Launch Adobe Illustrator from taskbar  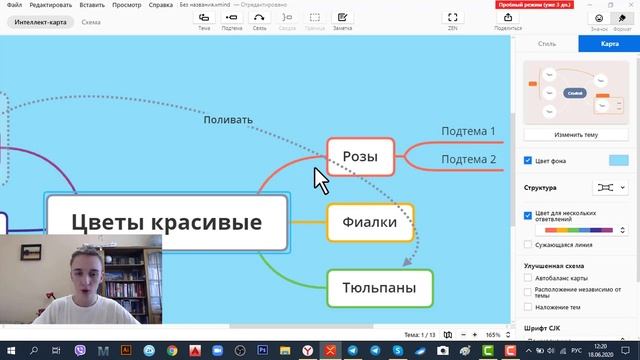coord(126,351)
